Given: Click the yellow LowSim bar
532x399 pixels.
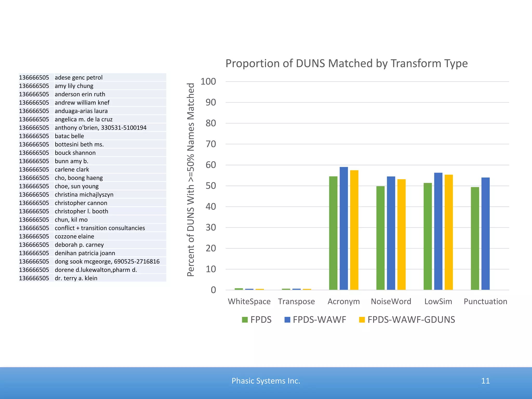Looking at the screenshot, I should [449, 232].
